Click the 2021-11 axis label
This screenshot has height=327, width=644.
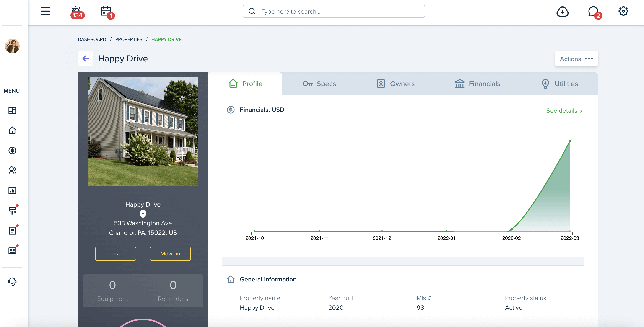(x=319, y=238)
